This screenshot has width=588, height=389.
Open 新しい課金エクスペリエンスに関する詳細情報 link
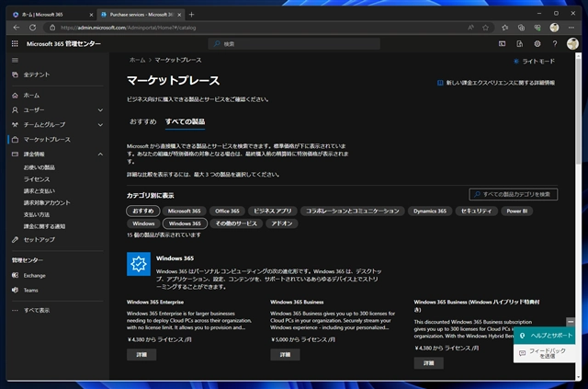coord(496,83)
